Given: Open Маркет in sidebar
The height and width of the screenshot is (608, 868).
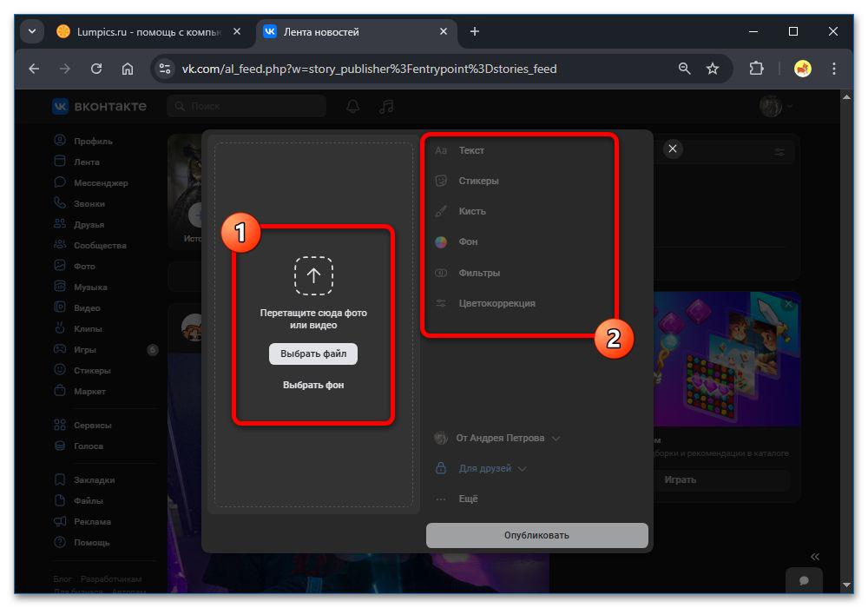Looking at the screenshot, I should point(80,391).
